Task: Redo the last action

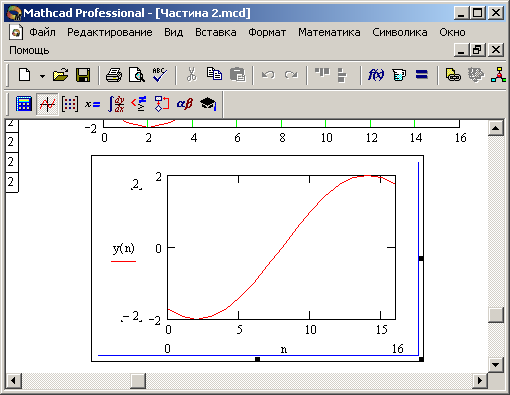Action: coord(291,75)
